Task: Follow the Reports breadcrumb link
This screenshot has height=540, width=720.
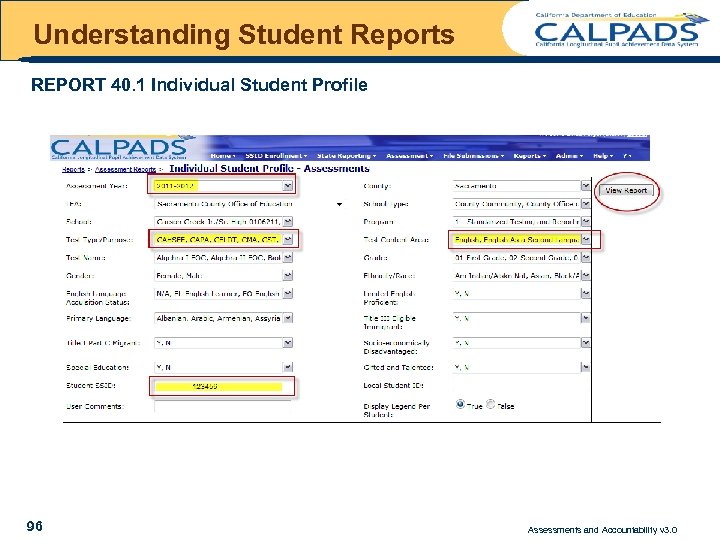Action: pos(73,169)
